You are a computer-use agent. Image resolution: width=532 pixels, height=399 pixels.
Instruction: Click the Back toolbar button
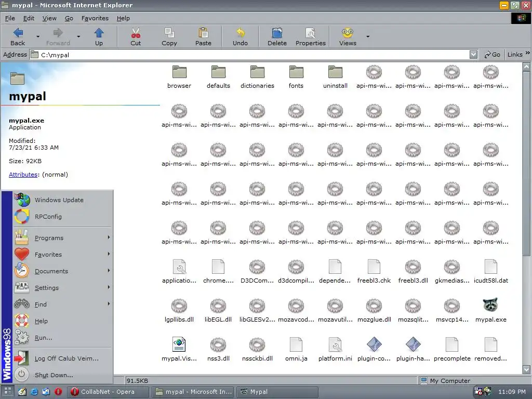pyautogui.click(x=18, y=37)
